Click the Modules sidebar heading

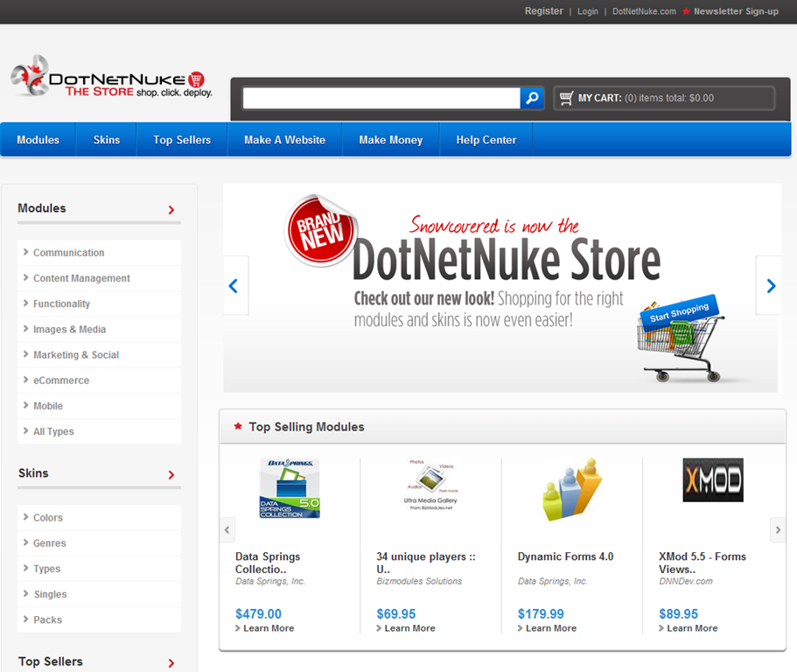[x=42, y=208]
